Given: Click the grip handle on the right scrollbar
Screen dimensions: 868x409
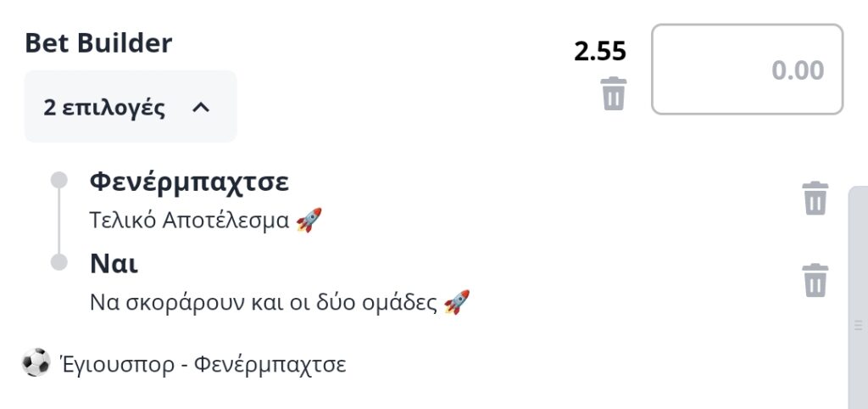Looking at the screenshot, I should point(859,325).
